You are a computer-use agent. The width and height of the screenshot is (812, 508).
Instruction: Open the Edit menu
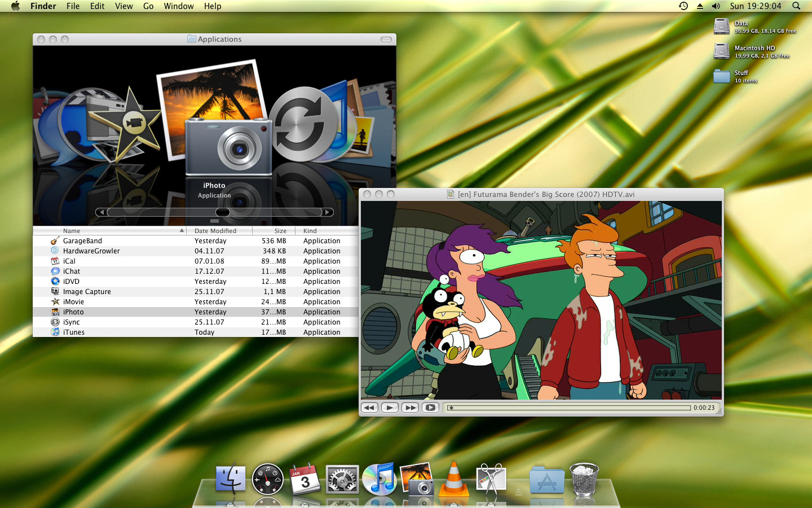[x=97, y=6]
